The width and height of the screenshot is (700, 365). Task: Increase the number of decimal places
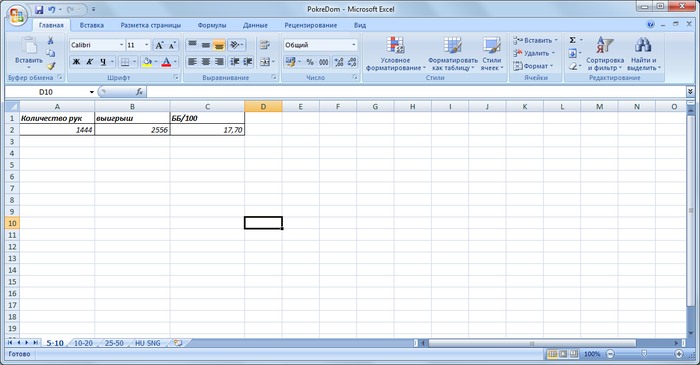click(338, 62)
